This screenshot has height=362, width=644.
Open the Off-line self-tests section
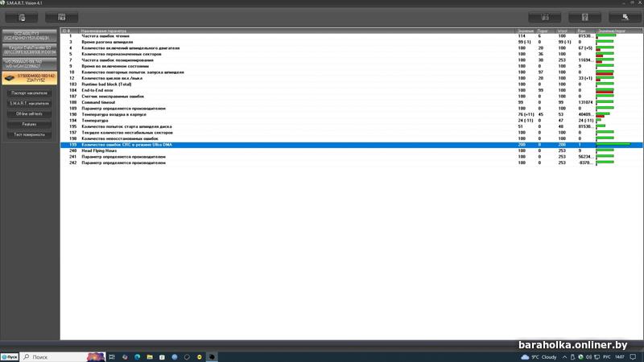(29, 113)
